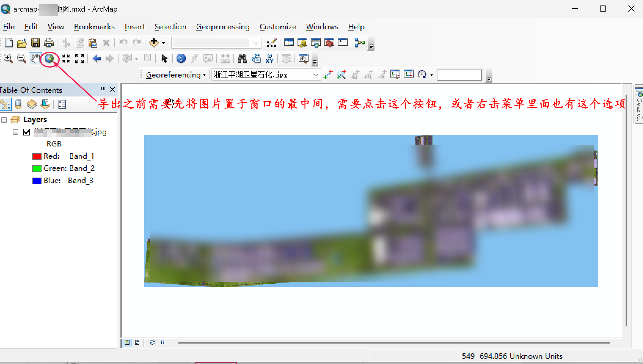The width and height of the screenshot is (643, 364).
Task: Open the Geoprocessing menu
Action: [x=223, y=27]
